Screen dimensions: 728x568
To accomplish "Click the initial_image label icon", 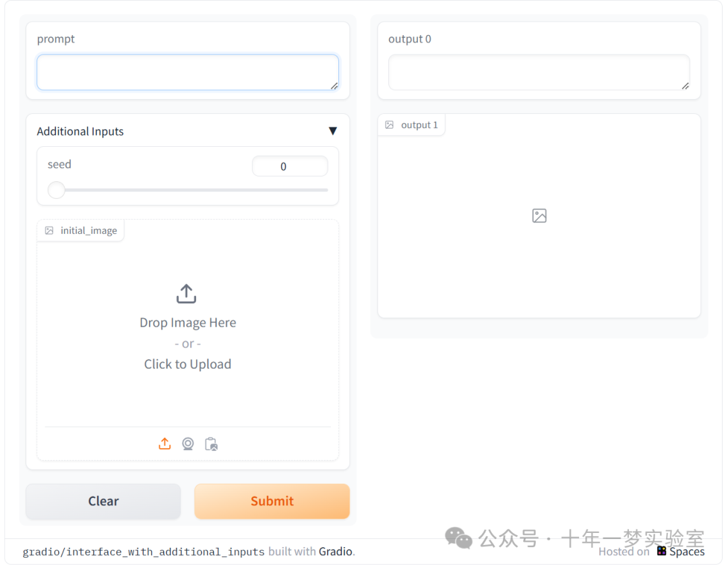I will [49, 230].
